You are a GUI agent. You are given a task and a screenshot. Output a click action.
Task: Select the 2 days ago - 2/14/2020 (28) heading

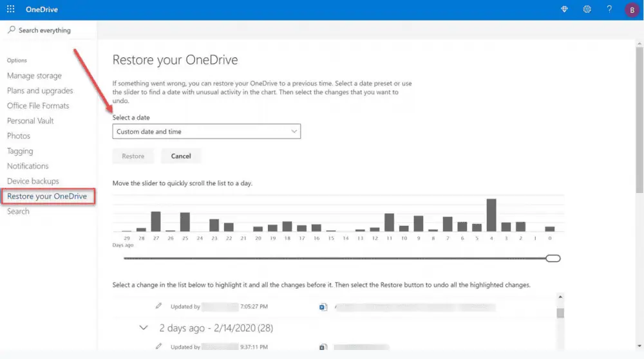pyautogui.click(x=216, y=328)
